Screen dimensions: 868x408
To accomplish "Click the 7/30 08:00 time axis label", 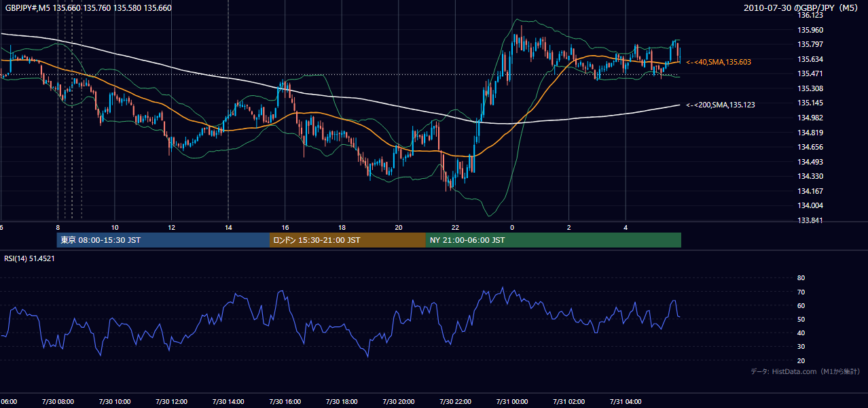I will pos(57,402).
